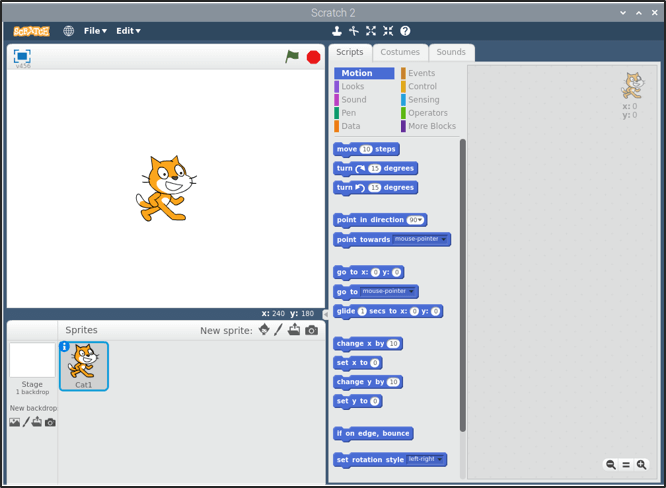This screenshot has width=666, height=488.
Task: Select the Delete scissors tool
Action: [x=353, y=31]
